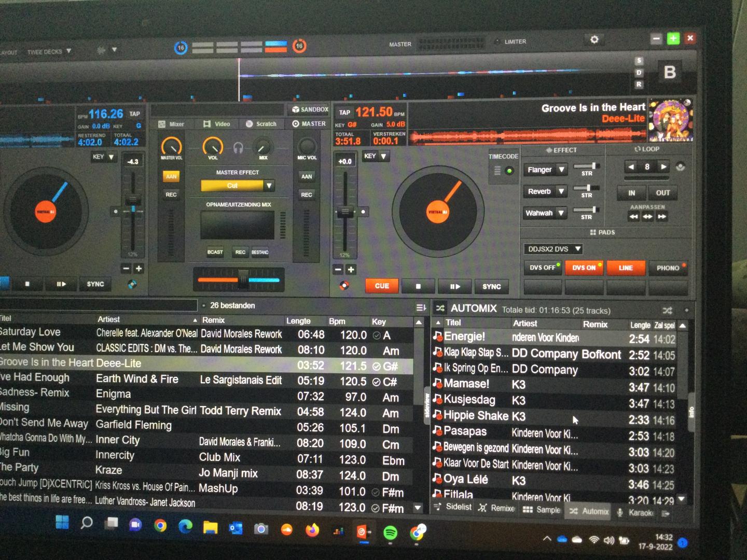Toggle the master volume AAN button
747x560 pixels.
[171, 176]
